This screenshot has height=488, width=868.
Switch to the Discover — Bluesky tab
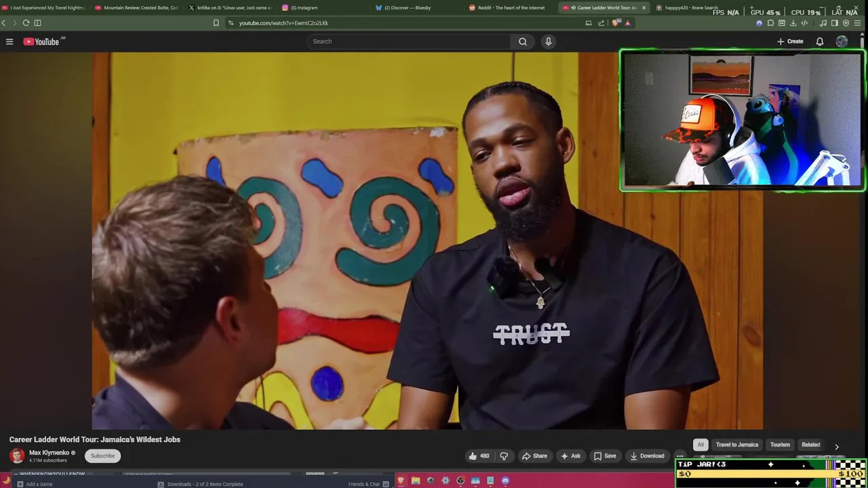pos(416,7)
